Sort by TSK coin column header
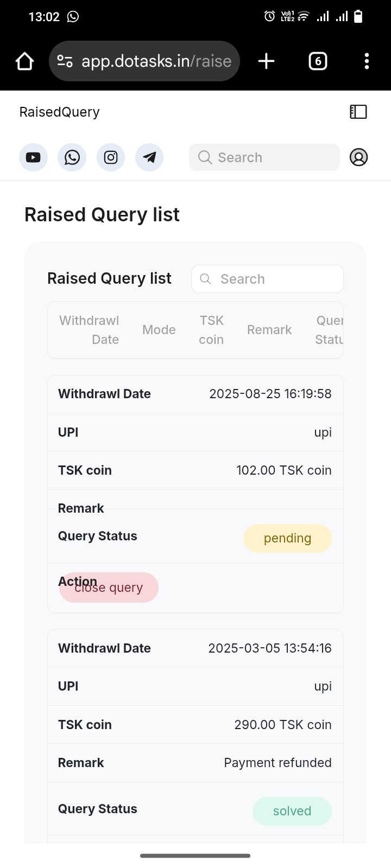The image size is (391, 868). [211, 330]
